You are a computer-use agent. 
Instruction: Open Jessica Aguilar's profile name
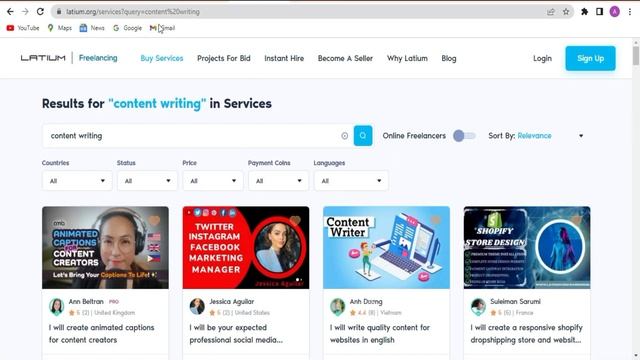pos(231,302)
